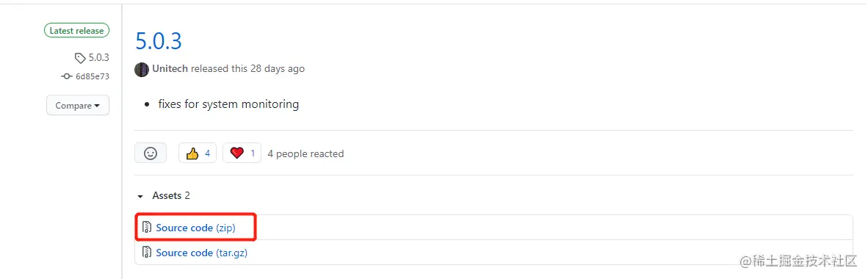Collapse the Assets section triangle

[x=140, y=196]
